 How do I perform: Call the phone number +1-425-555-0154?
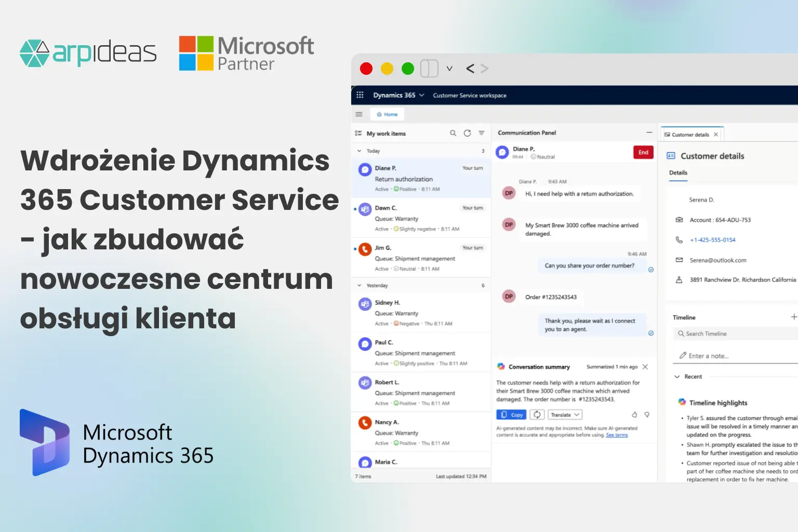[713, 240]
